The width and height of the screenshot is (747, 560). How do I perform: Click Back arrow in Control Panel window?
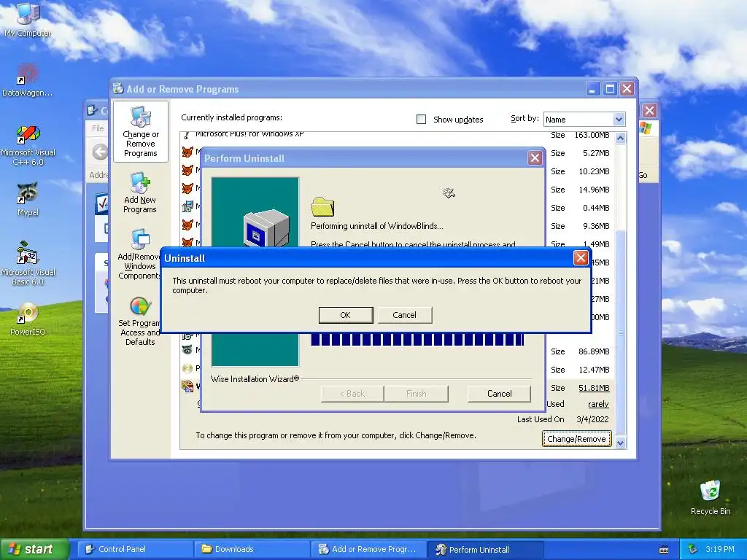pyautogui.click(x=99, y=152)
